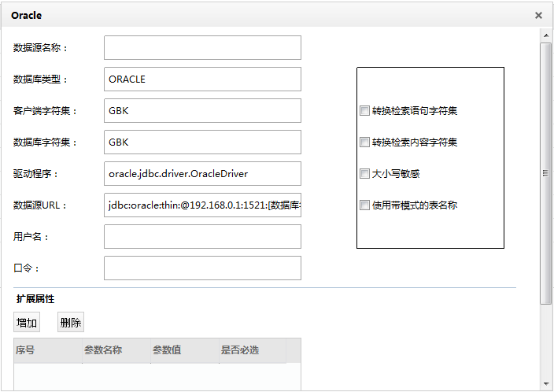Enable the 转换检索语句字符集 checkbox

click(364, 111)
